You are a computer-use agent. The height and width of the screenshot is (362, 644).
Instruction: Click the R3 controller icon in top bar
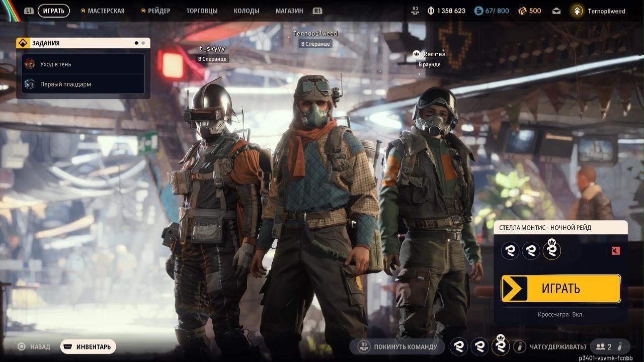pos(415,10)
